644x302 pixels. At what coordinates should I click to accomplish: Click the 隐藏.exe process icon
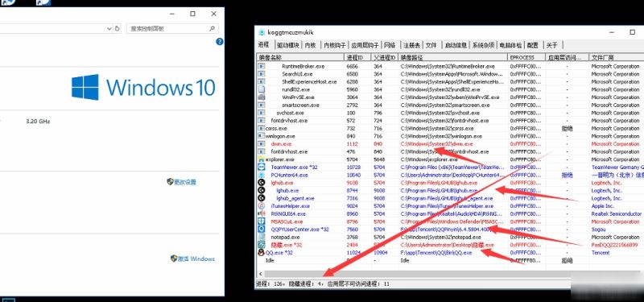[x=261, y=245]
